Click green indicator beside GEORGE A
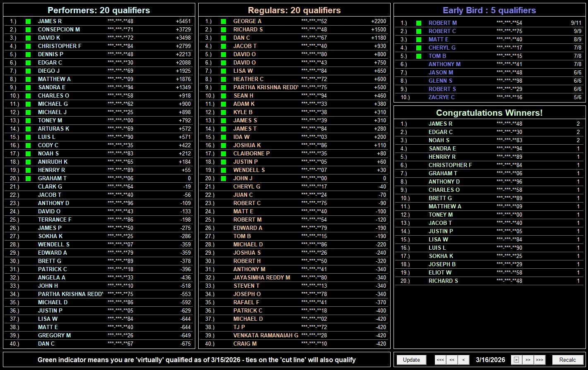This screenshot has width=588, height=370. pos(223,21)
